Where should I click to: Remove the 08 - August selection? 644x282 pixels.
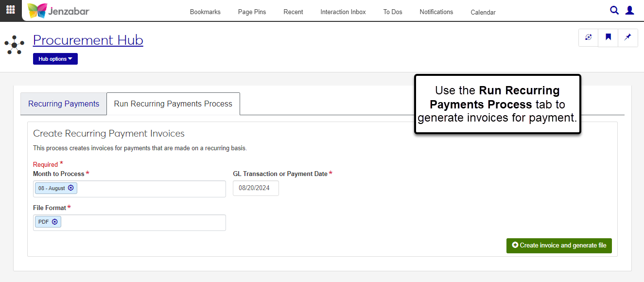[71, 188]
